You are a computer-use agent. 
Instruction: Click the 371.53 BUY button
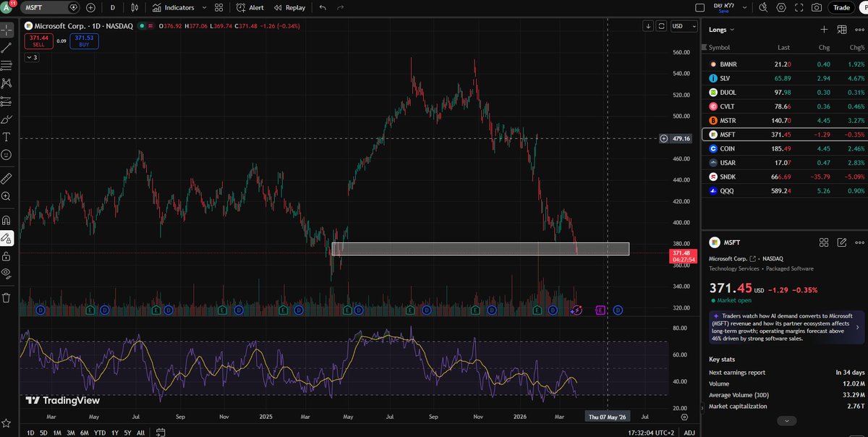tap(85, 41)
